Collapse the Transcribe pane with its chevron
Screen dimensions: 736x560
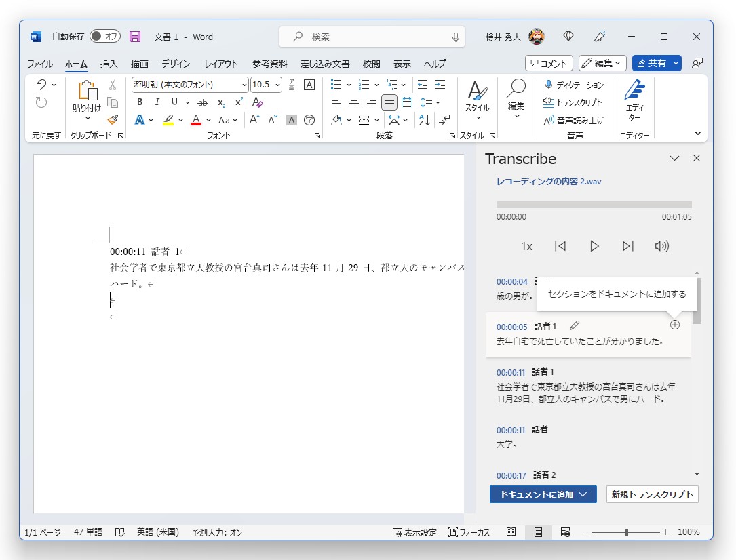(674, 158)
